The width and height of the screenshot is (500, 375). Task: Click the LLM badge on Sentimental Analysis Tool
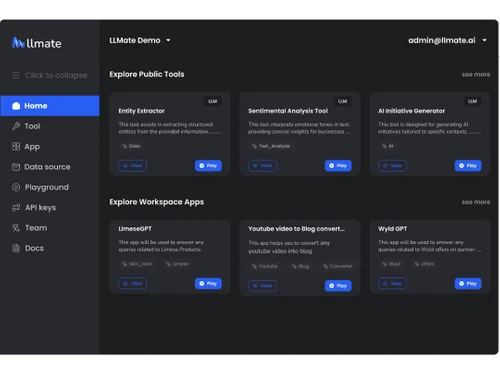[x=342, y=101]
